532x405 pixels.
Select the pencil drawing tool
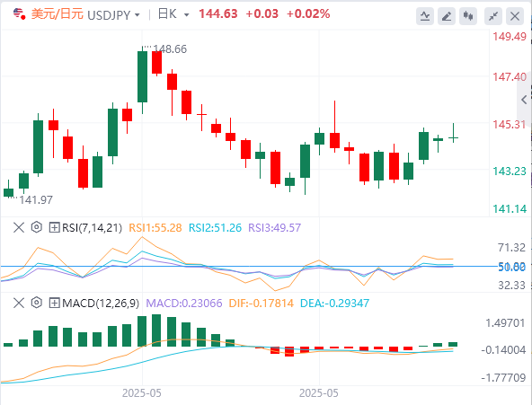[x=447, y=16]
